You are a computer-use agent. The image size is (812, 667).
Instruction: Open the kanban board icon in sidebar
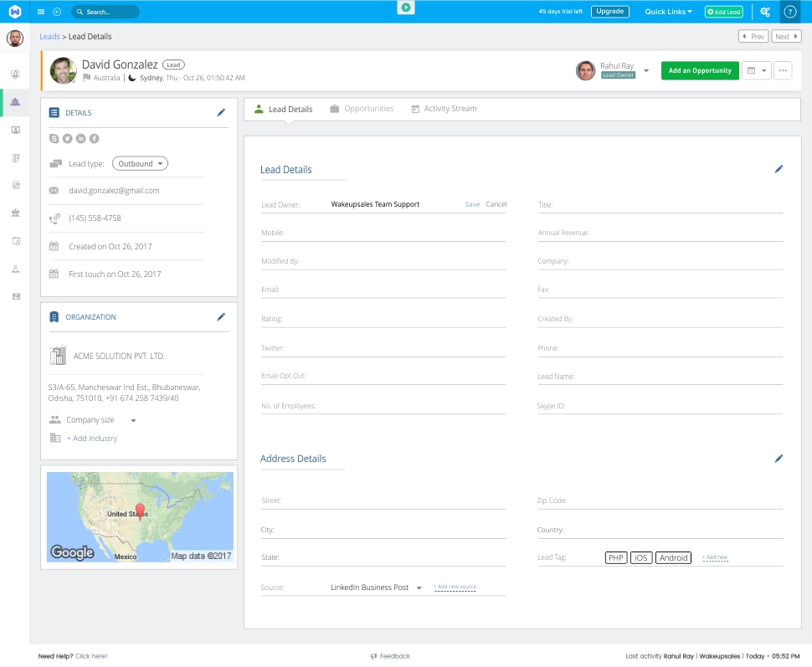coord(16,158)
